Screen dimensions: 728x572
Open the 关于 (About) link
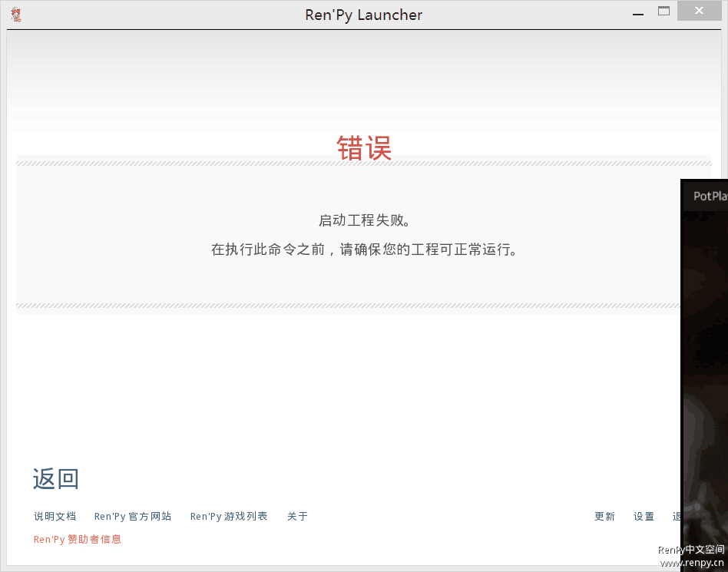point(298,516)
